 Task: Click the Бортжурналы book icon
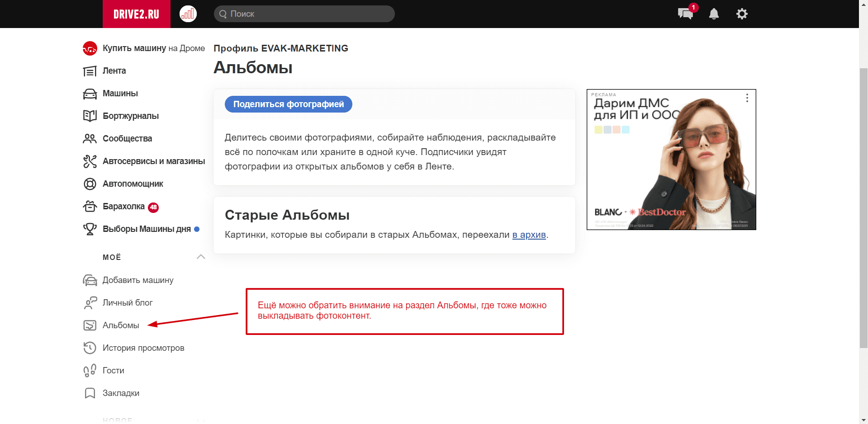(x=90, y=116)
